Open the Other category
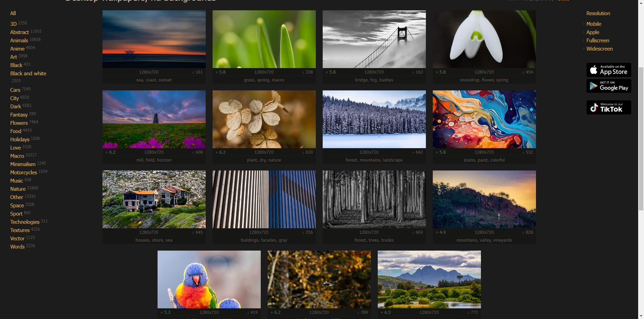 coord(17,197)
